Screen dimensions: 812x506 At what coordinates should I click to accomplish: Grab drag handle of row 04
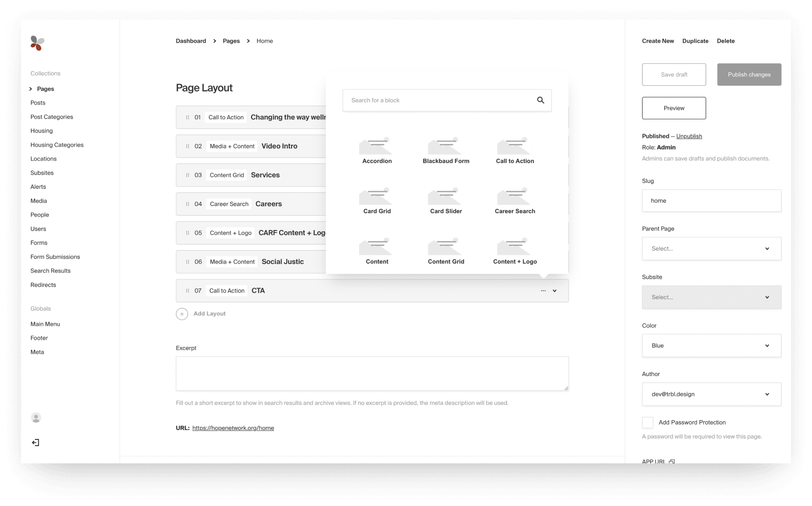pos(187,204)
